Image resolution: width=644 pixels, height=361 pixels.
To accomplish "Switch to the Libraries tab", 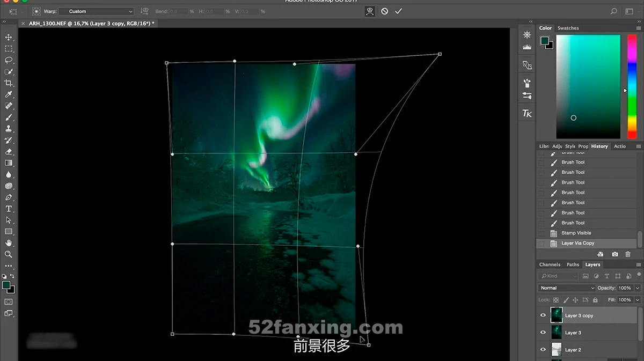I will click(544, 146).
